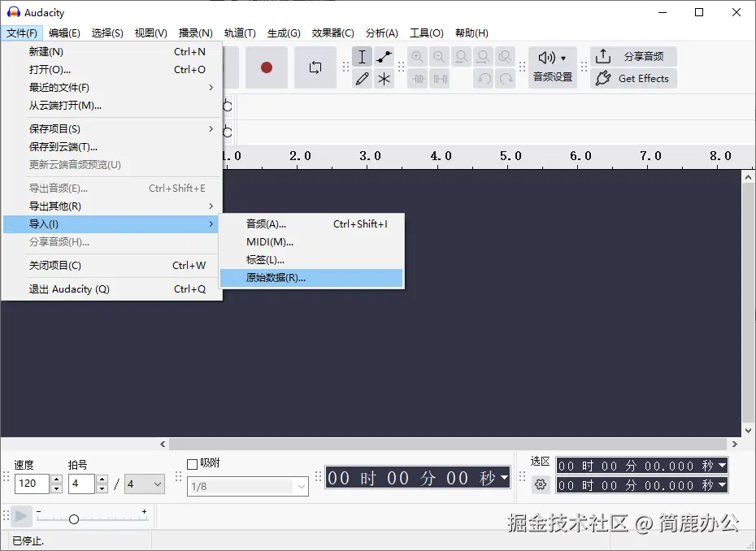Choose 音频(A)... in import submenu
Screen dimensions: 756x551
pyautogui.click(x=311, y=223)
